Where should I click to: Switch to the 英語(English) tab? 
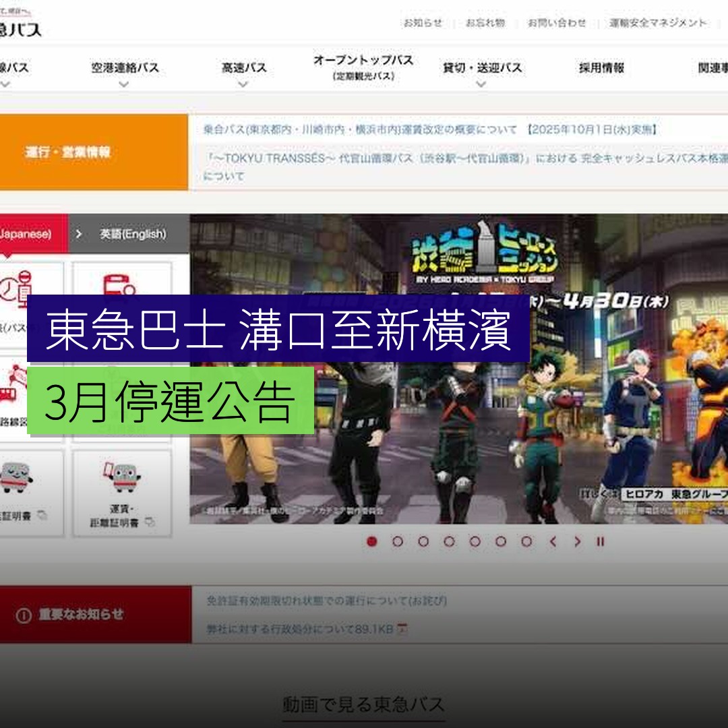pos(134,234)
